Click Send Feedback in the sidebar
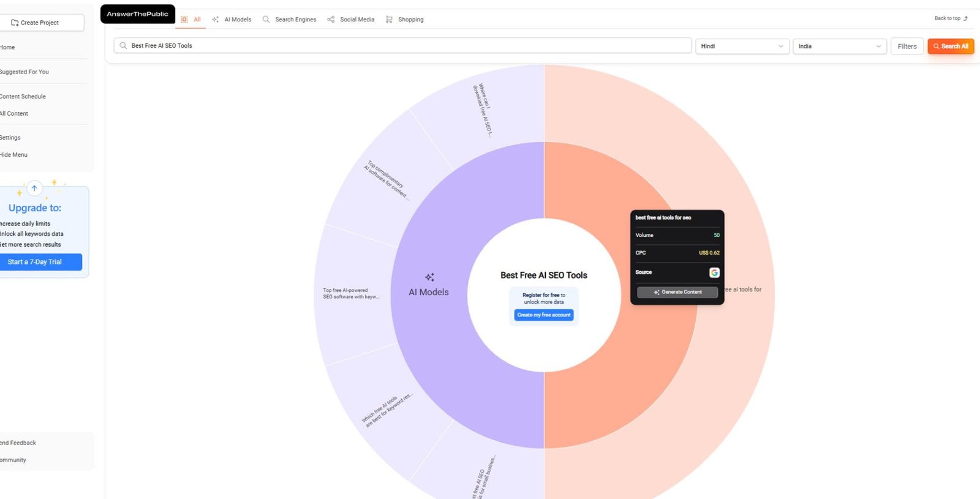This screenshot has width=980, height=499. click(18, 443)
